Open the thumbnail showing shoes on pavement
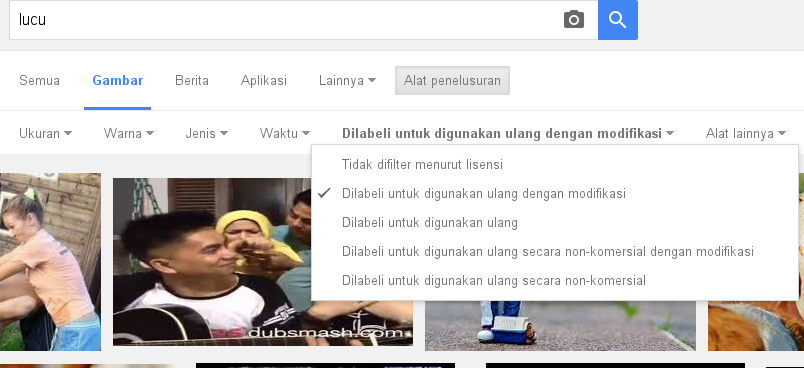Screen dimensions: 804x368 [560, 325]
